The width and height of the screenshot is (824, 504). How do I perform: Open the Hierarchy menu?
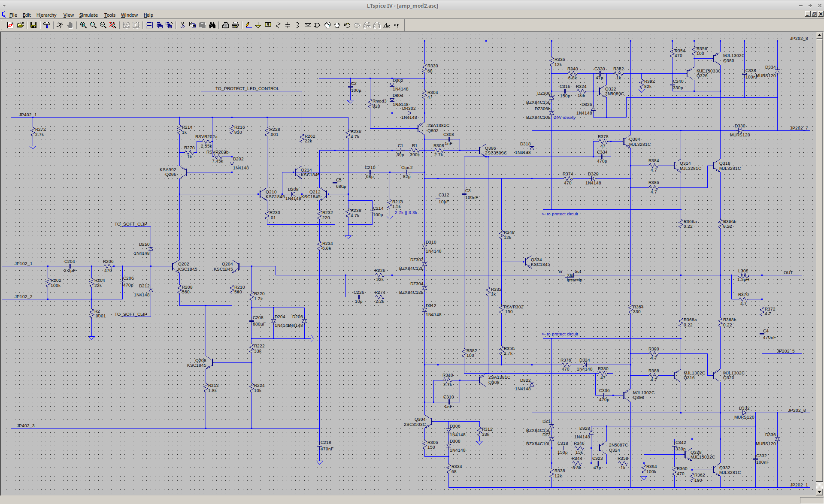coord(46,15)
